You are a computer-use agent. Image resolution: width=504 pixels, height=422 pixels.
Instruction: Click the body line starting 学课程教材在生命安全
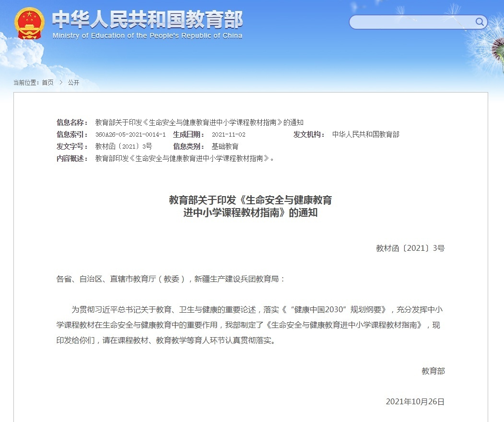(248, 325)
